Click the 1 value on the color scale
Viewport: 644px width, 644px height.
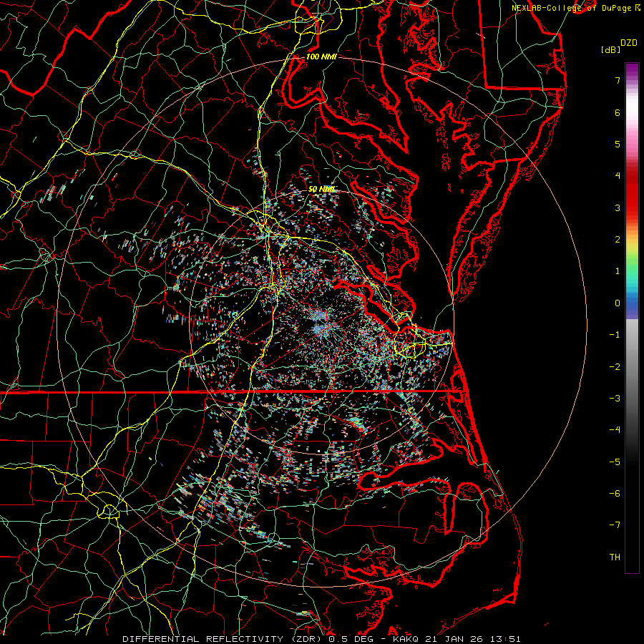pos(618,271)
